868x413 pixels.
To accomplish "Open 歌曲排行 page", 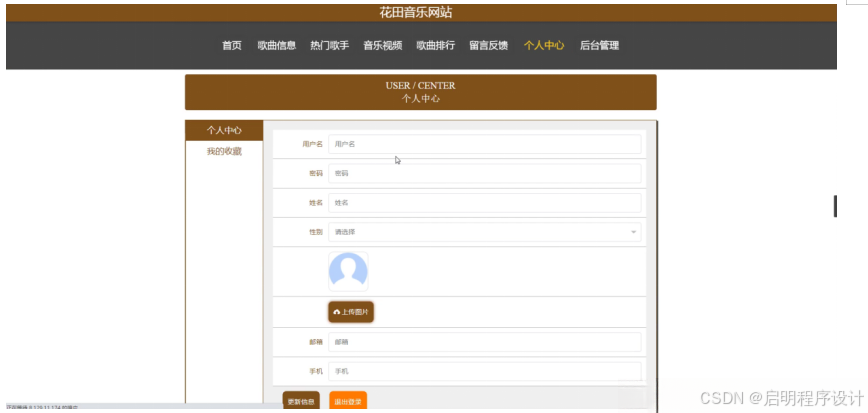I will click(436, 45).
